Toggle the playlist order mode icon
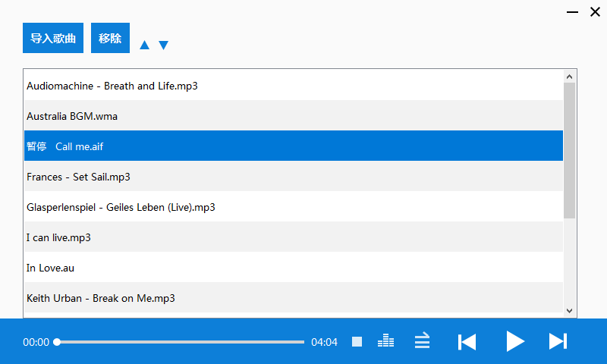Screen dimensions: 607x364 (x=422, y=340)
